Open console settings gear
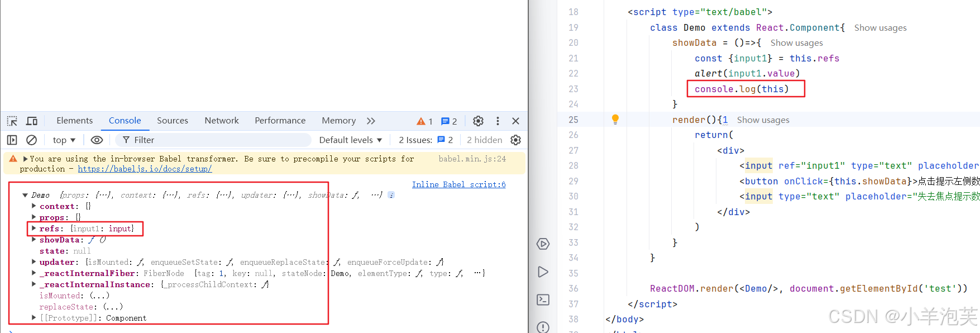Image resolution: width=980 pixels, height=333 pixels. tap(516, 140)
